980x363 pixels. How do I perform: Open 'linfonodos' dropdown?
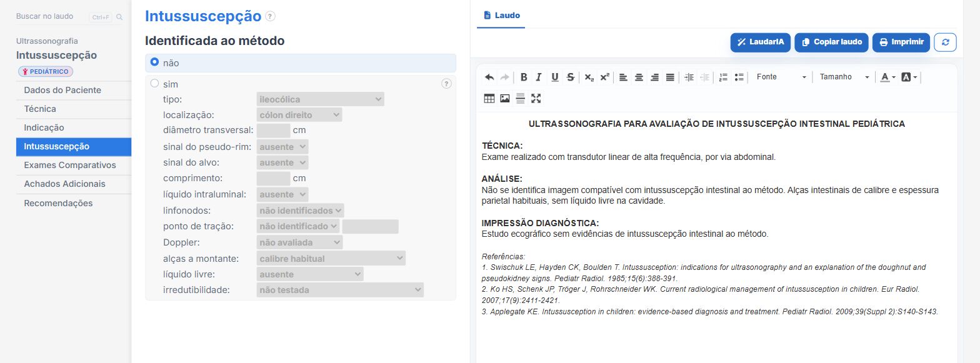(300, 211)
